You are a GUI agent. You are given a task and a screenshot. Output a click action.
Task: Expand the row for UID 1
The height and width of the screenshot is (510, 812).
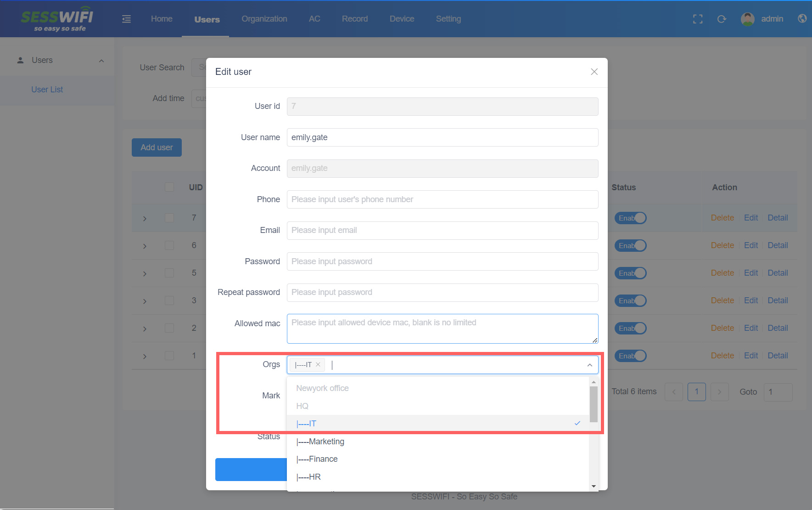pyautogui.click(x=145, y=356)
